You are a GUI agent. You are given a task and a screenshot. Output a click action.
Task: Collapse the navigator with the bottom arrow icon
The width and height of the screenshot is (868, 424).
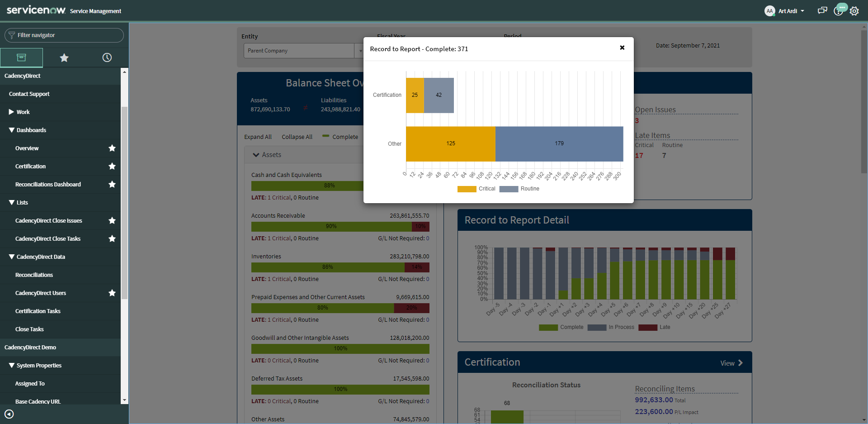click(x=9, y=414)
